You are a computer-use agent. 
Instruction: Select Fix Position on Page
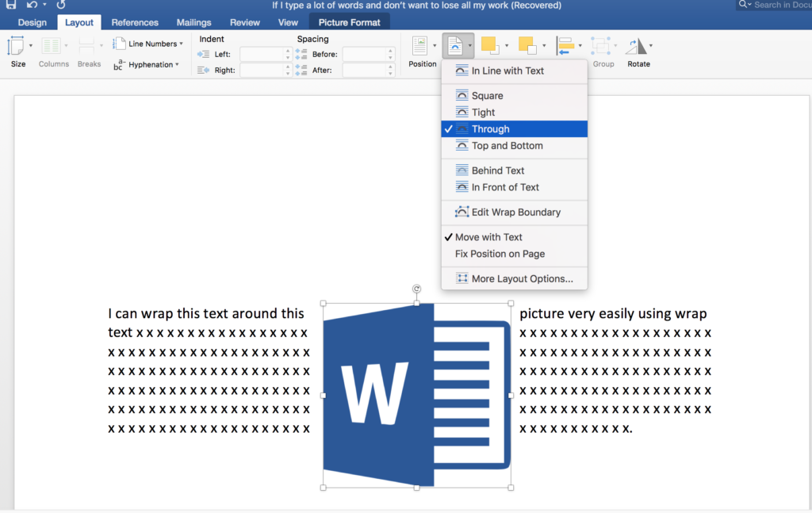coord(514,254)
